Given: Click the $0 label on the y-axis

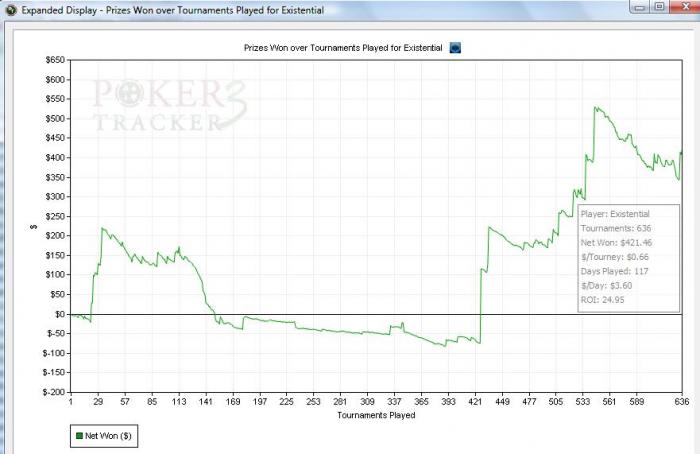Looking at the screenshot, I should [x=60, y=314].
